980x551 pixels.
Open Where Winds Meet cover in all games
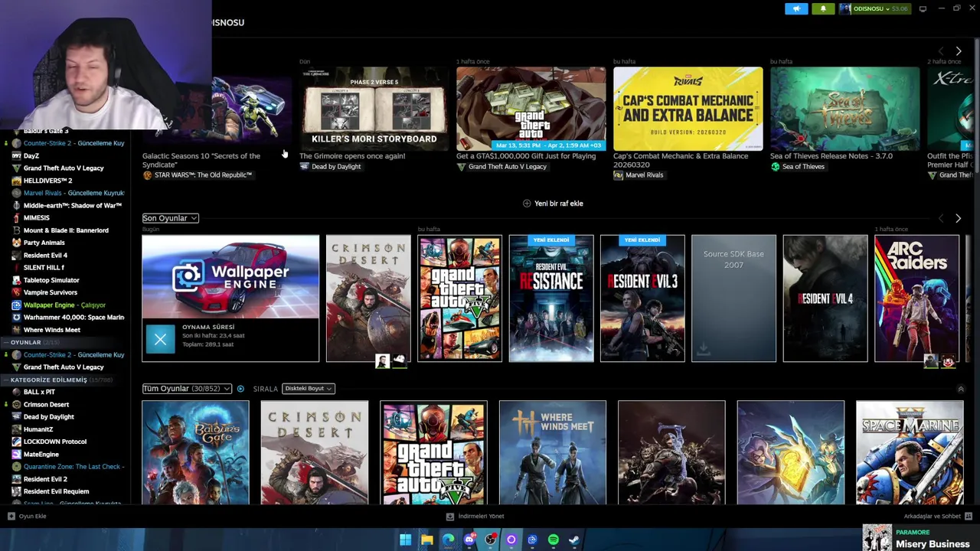coord(552,452)
